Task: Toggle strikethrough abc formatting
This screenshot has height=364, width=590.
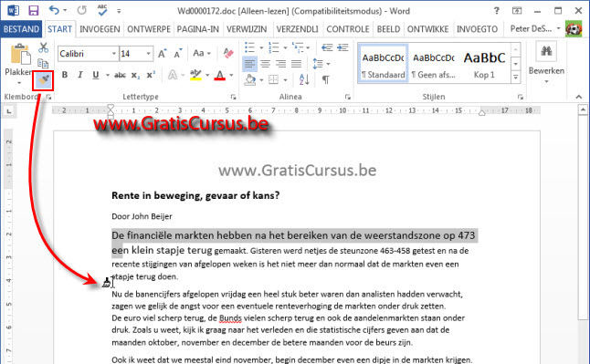Action: [x=120, y=75]
